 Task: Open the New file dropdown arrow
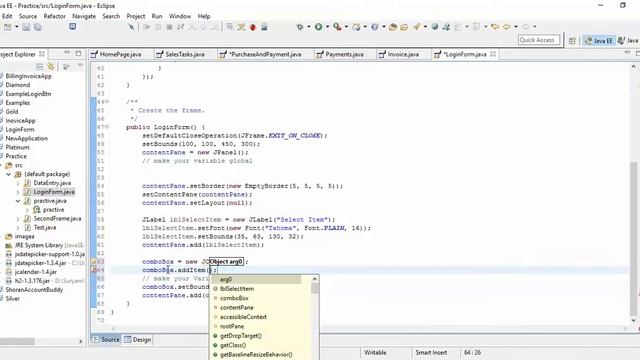click(x=17, y=27)
